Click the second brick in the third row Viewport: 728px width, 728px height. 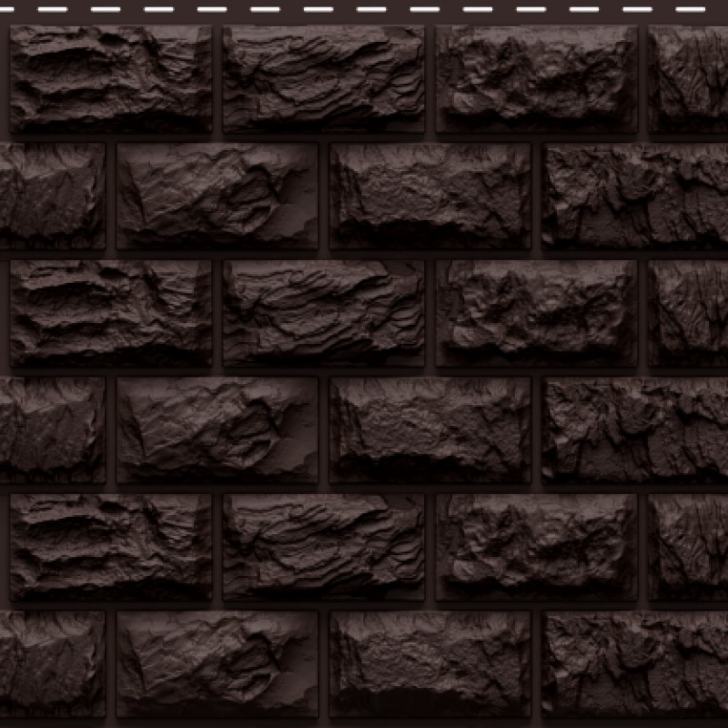tap(323, 313)
